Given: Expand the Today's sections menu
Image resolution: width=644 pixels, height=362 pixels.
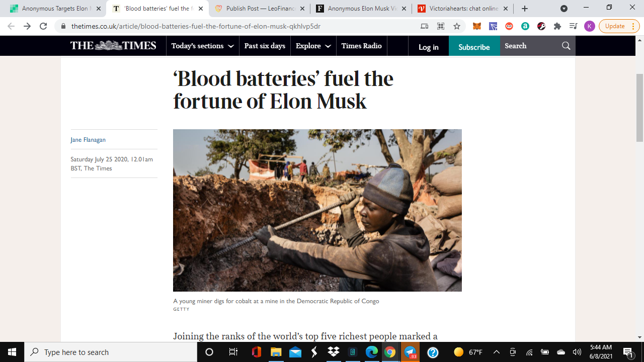Looking at the screenshot, I should (x=202, y=46).
